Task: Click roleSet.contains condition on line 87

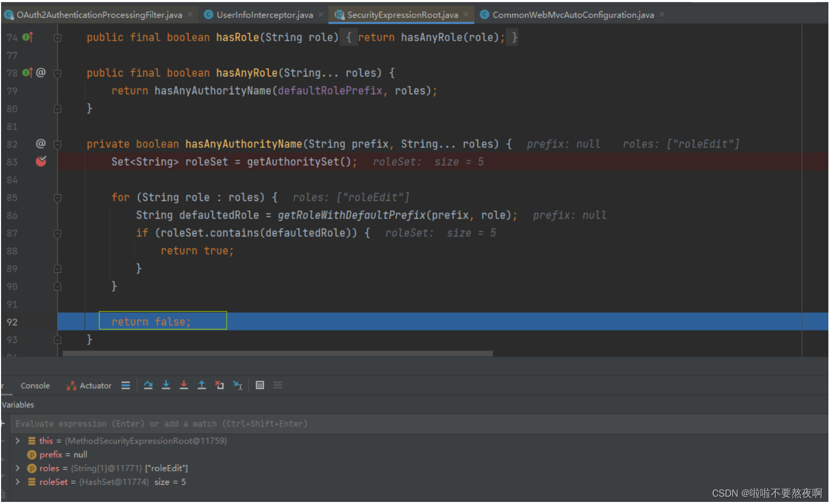Action: (x=256, y=233)
